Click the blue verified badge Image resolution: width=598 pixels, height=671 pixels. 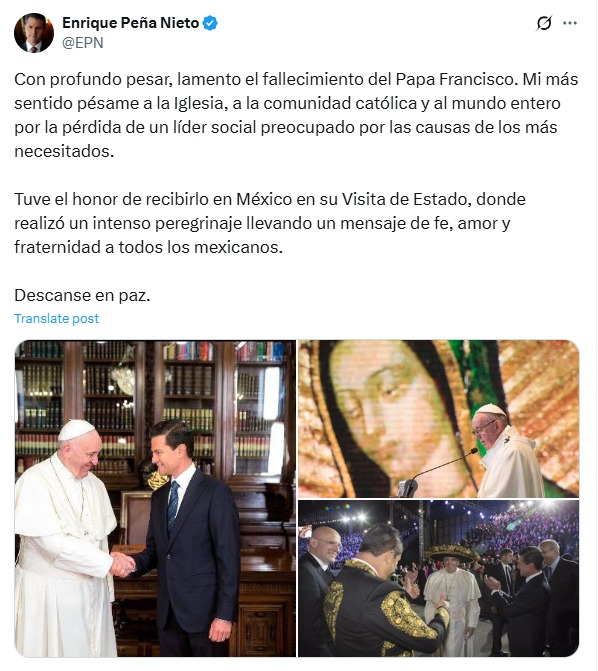[x=210, y=23]
